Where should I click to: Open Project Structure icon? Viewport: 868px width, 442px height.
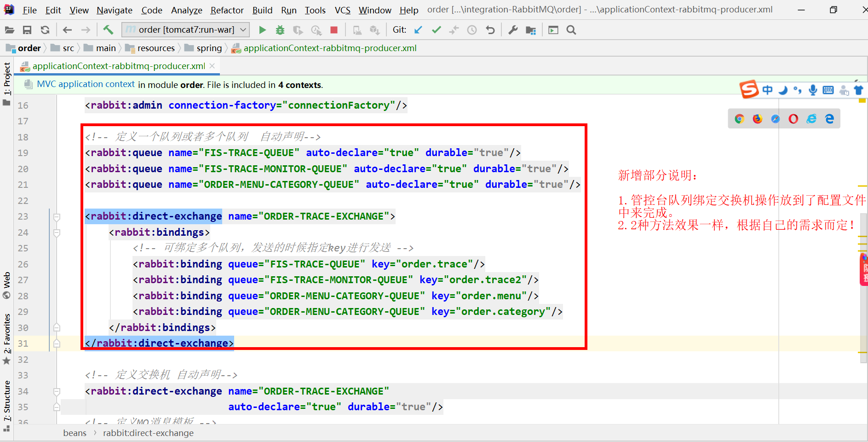[531, 30]
